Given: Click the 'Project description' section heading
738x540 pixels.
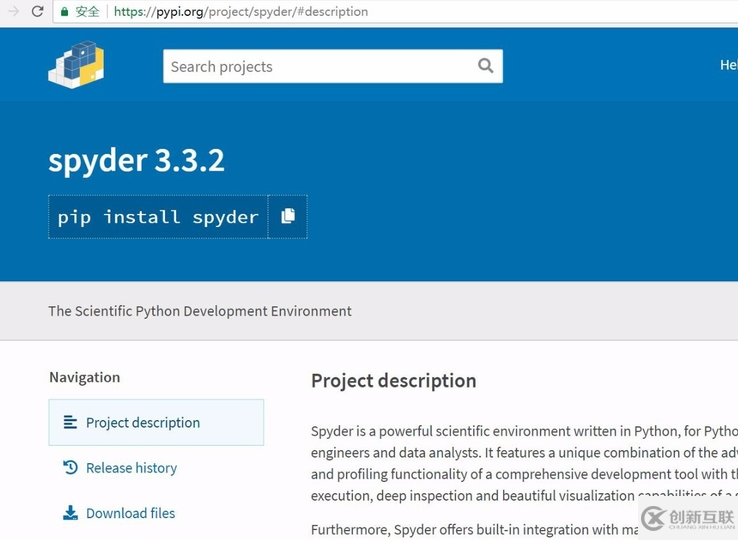Looking at the screenshot, I should (393, 380).
